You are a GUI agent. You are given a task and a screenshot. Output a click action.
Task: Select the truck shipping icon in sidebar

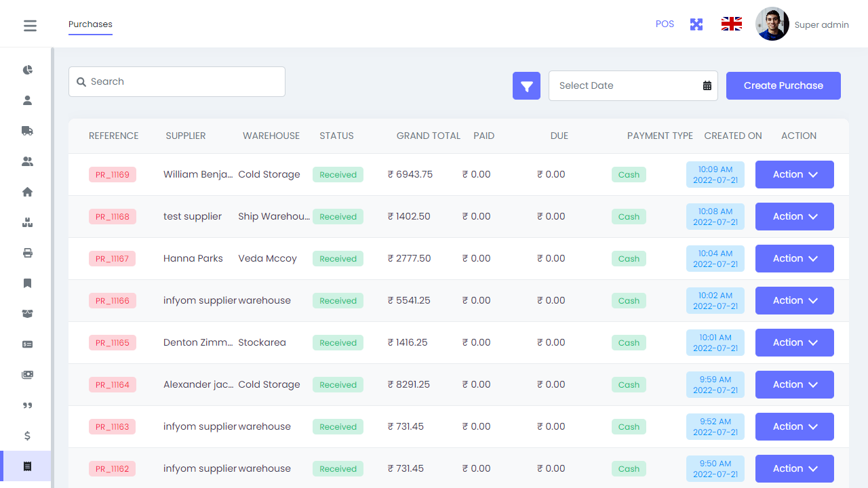click(x=27, y=130)
